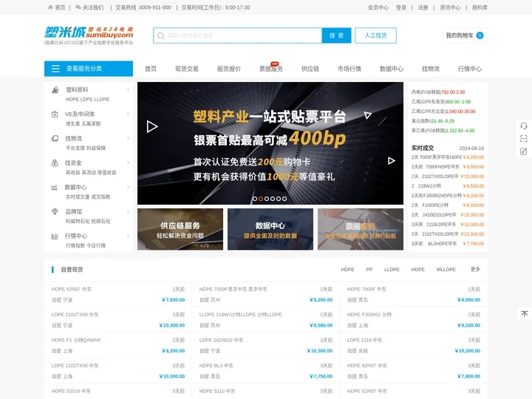Open the 现货交易 nav tab
Screen dimensions: 532x399
point(187,69)
